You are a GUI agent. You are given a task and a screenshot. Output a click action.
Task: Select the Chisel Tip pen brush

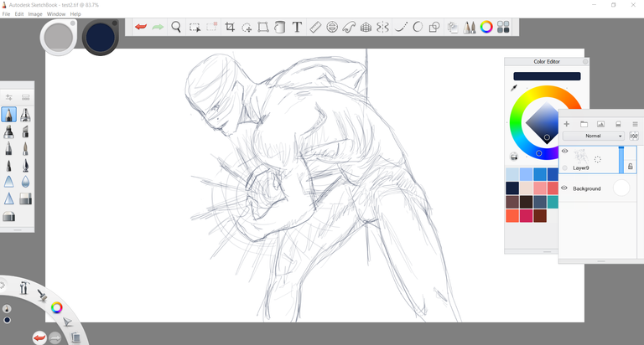pos(25,131)
